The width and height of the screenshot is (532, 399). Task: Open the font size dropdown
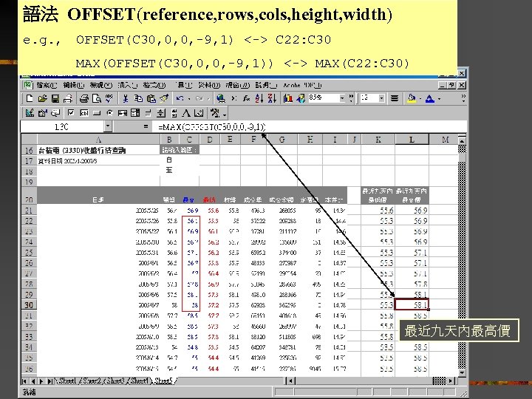[x=381, y=98]
